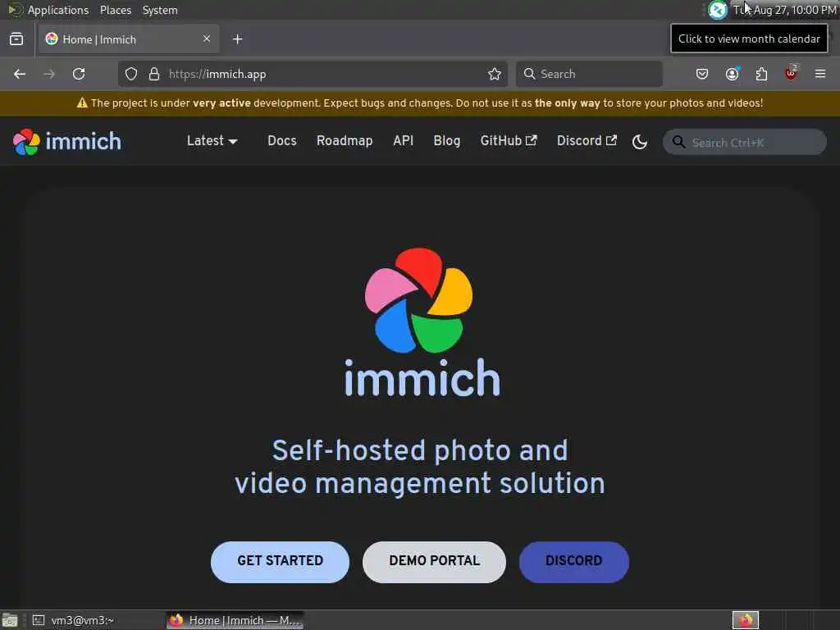Viewport: 840px width, 630px height.
Task: Click the large immich hero logo
Action: 422,323
